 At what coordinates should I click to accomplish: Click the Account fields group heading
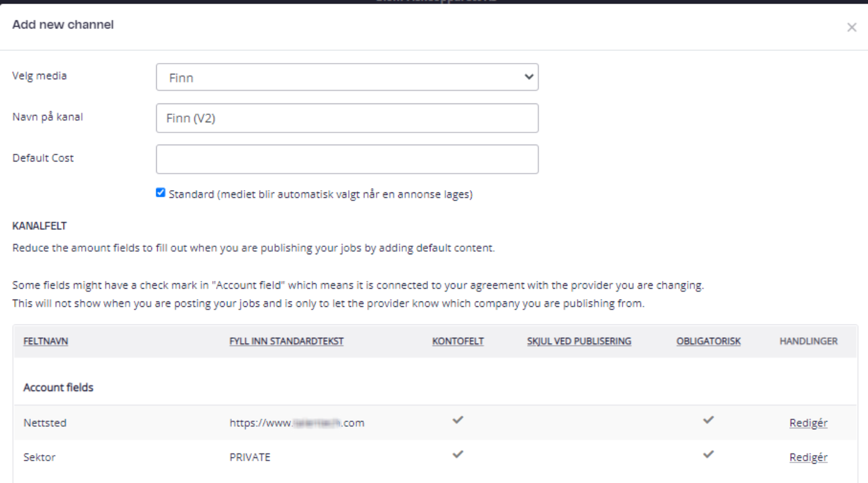(x=58, y=387)
